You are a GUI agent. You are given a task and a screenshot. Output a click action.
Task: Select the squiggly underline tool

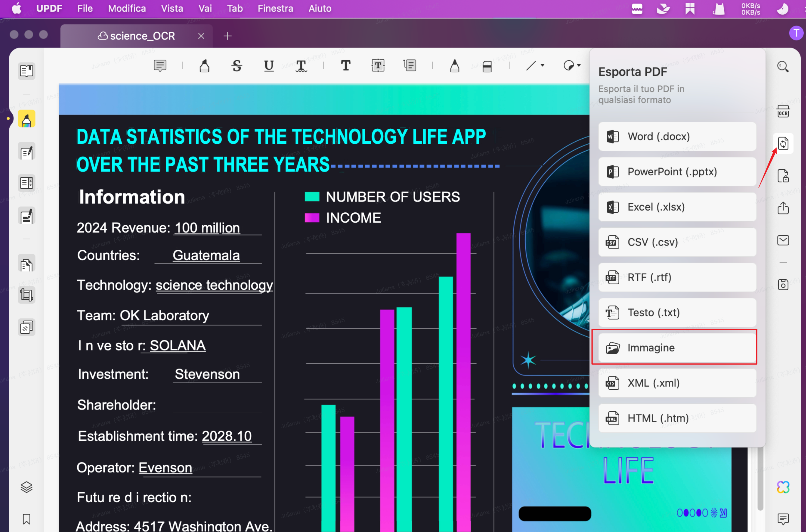click(x=301, y=66)
